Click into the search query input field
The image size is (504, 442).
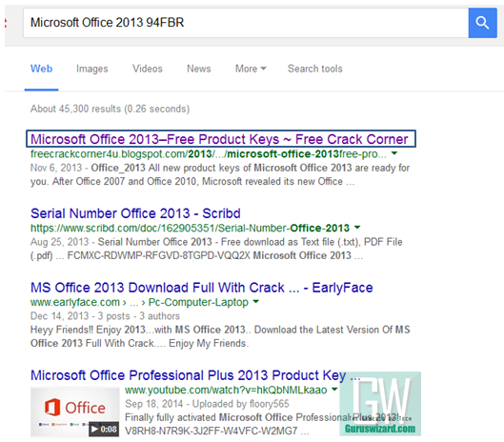[x=246, y=23]
